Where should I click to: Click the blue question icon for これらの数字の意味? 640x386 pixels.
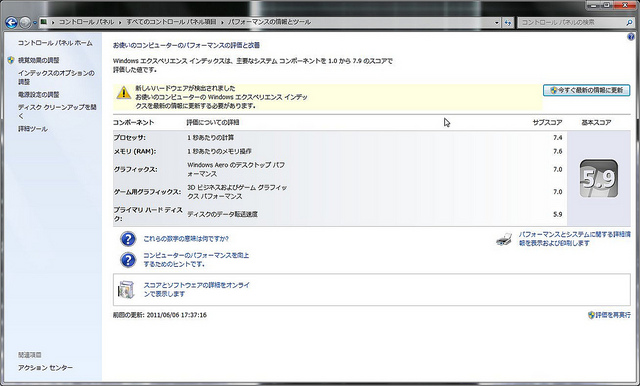128,239
